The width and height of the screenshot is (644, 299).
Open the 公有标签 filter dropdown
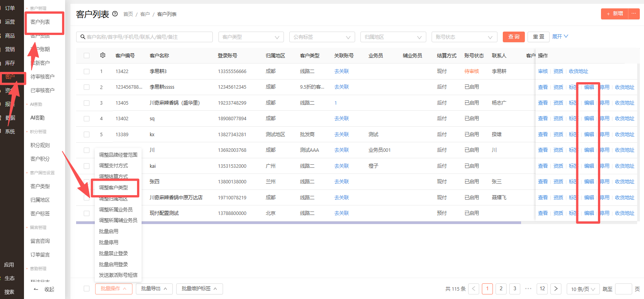(x=322, y=37)
